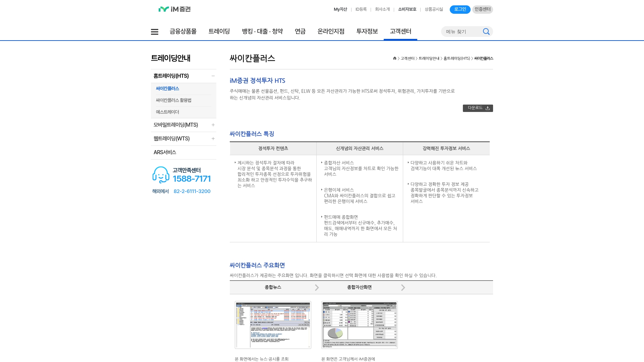The width and height of the screenshot is (644, 362).
Task: Click the 펀드매매 종합화면 bullet text
Action: (341, 217)
